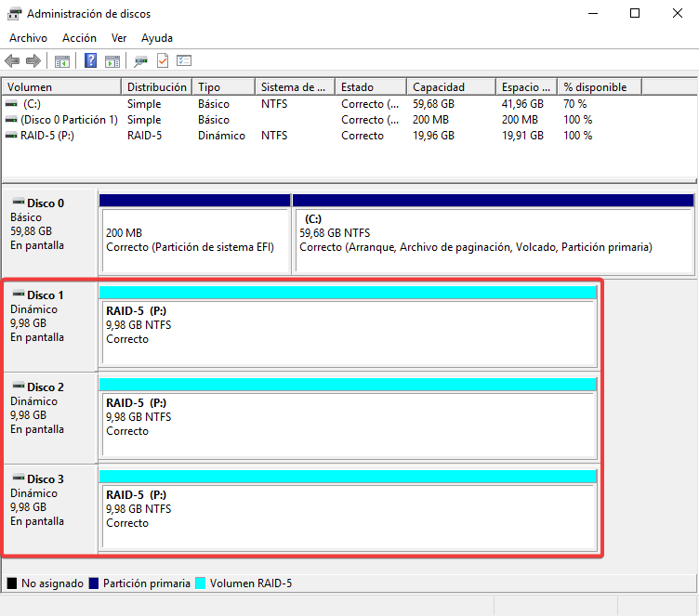699x616 pixels.
Task: Click the Forward arrow toolbar icon
Action: point(33,61)
